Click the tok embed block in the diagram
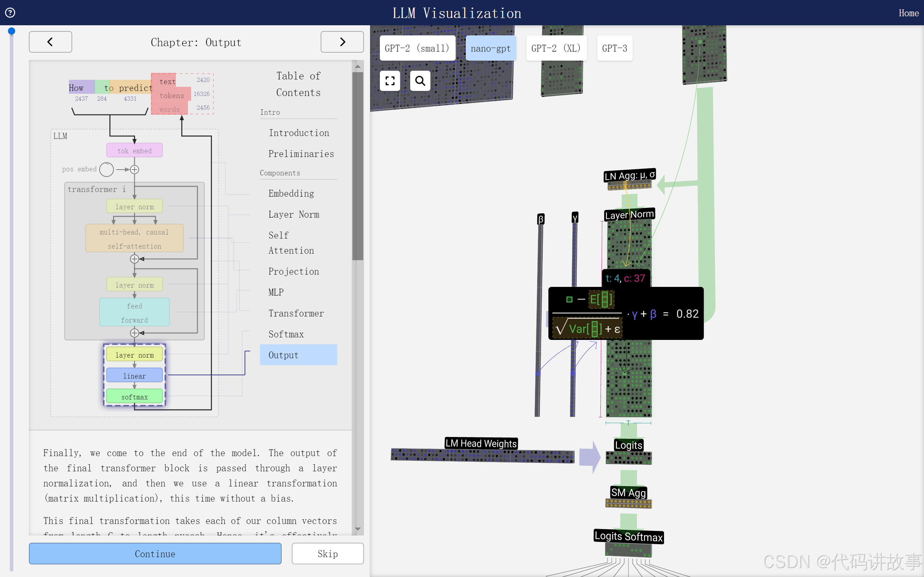 click(x=134, y=150)
